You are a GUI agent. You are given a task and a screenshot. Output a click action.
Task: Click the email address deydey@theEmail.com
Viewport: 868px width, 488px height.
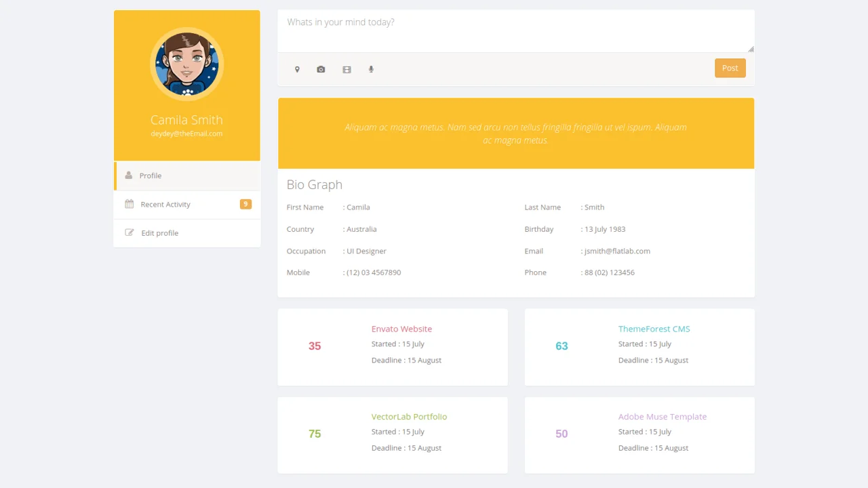coord(186,134)
